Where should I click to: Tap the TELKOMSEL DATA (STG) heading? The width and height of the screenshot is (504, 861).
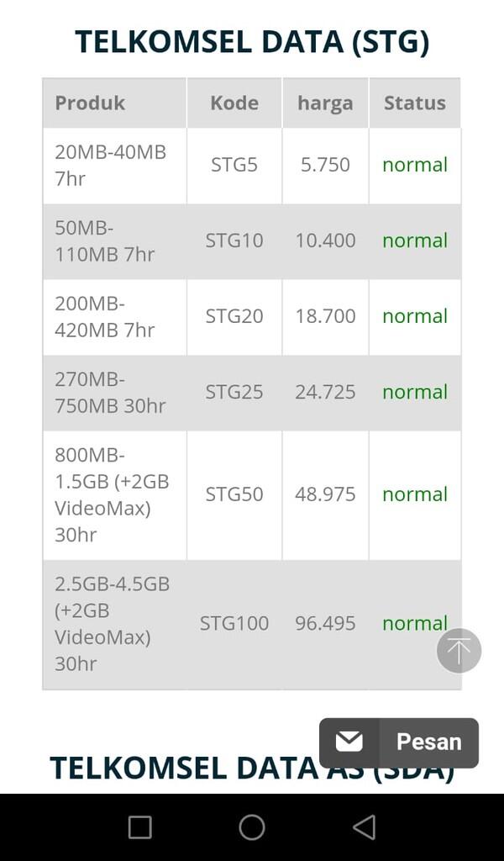click(252, 42)
